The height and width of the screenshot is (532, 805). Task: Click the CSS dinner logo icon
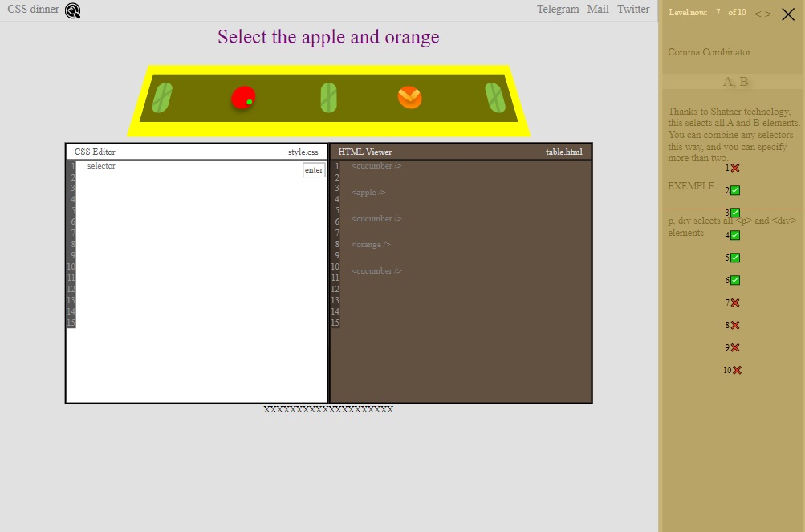tap(73, 10)
